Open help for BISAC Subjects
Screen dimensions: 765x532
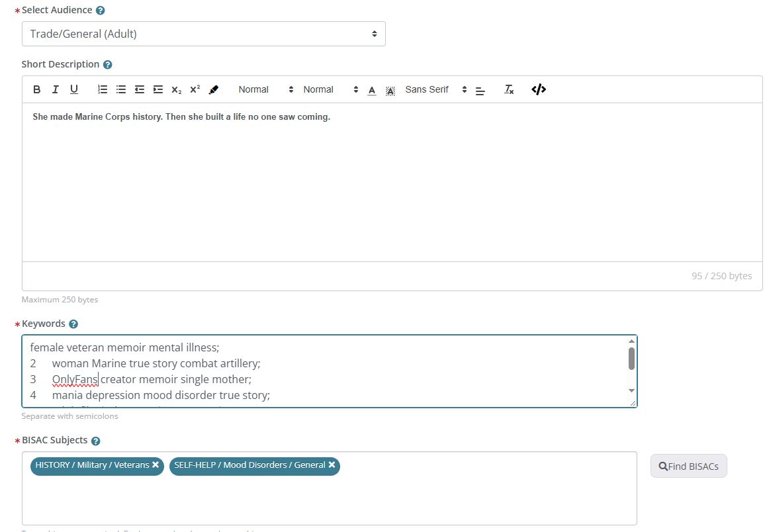pos(95,441)
